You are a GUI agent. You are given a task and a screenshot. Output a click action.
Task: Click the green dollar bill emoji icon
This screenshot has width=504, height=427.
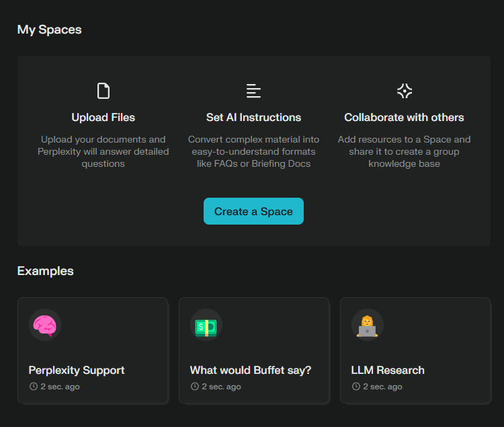click(x=206, y=327)
